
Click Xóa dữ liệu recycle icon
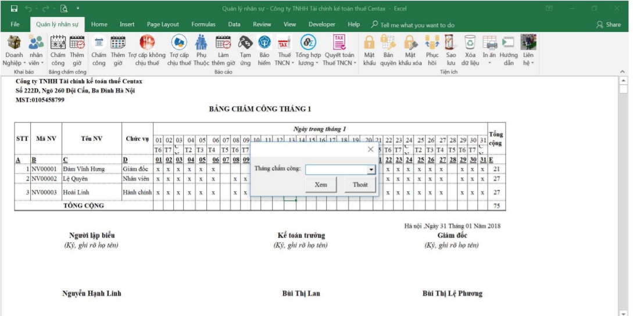pos(470,43)
